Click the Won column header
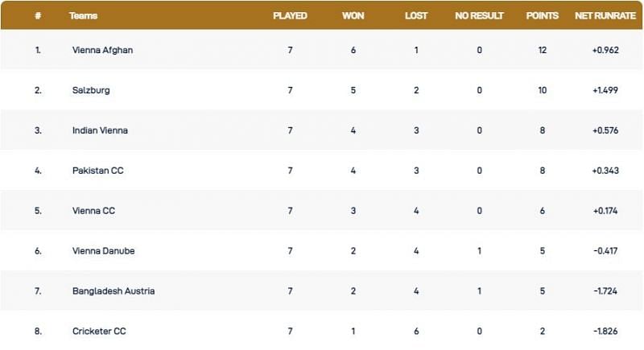 (x=353, y=15)
